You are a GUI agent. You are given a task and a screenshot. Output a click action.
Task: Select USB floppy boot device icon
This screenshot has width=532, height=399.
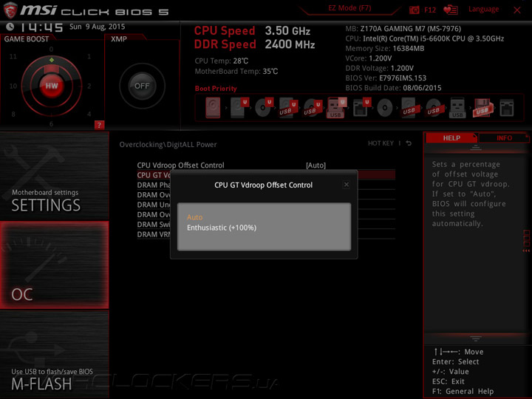(482, 108)
